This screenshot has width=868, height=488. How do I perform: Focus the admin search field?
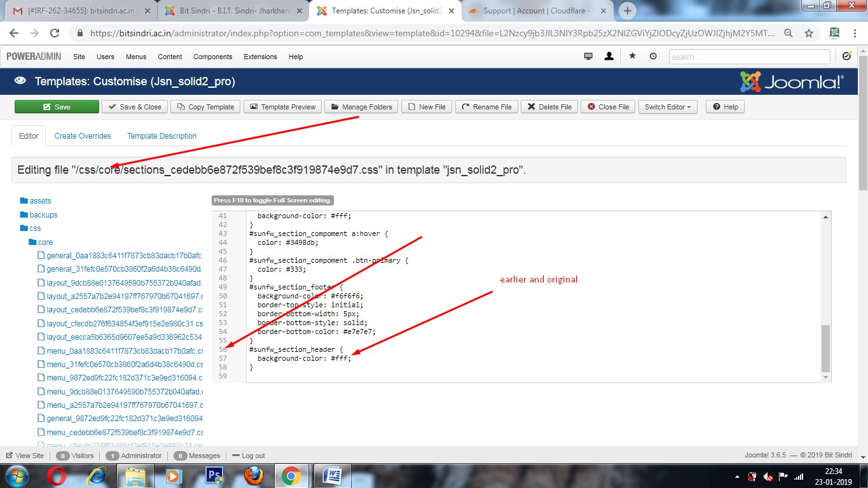click(x=749, y=57)
